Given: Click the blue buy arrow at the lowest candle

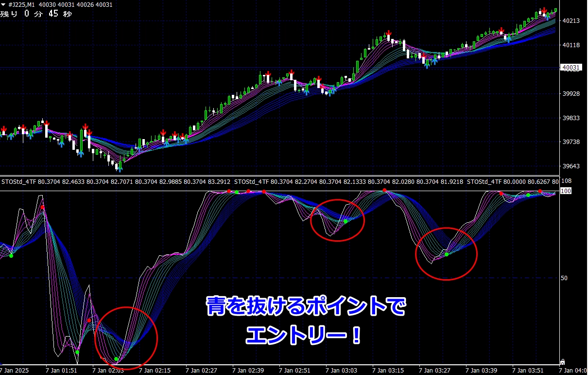Looking at the screenshot, I should coord(119,168).
